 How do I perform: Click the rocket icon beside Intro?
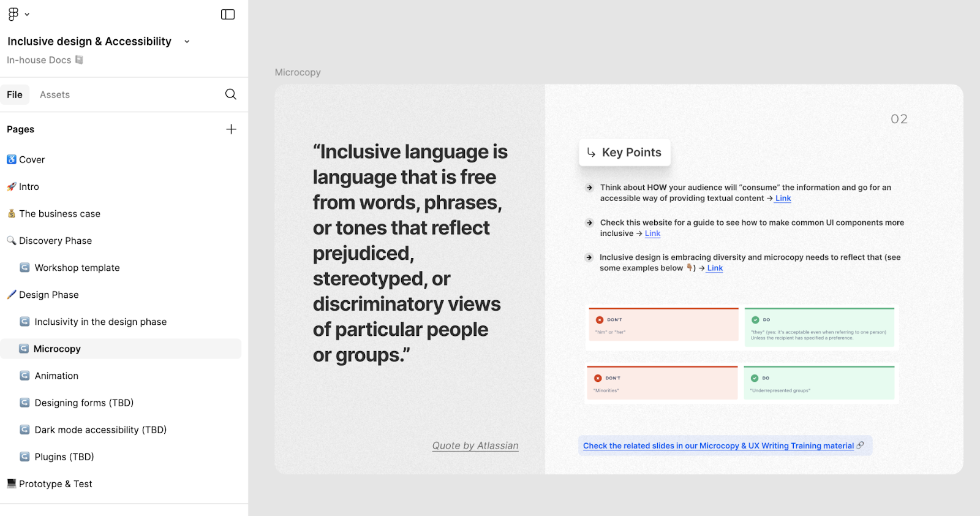point(11,186)
